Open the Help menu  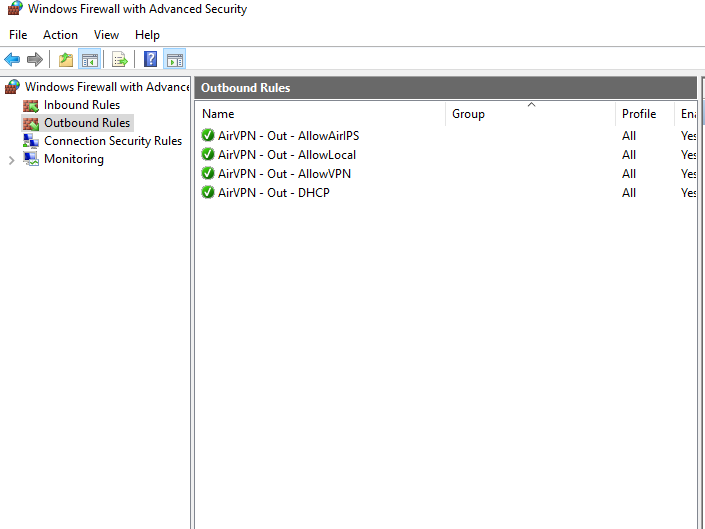click(147, 35)
